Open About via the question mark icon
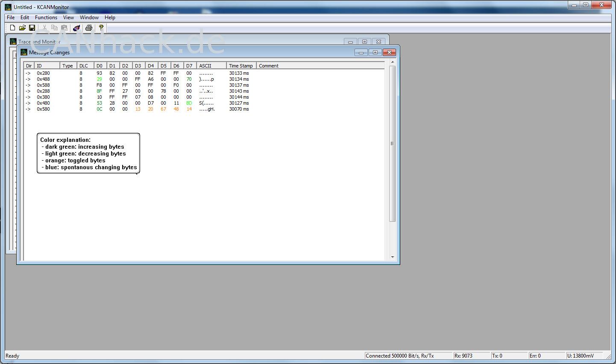Viewport: 616px width, 364px height. coord(101,28)
